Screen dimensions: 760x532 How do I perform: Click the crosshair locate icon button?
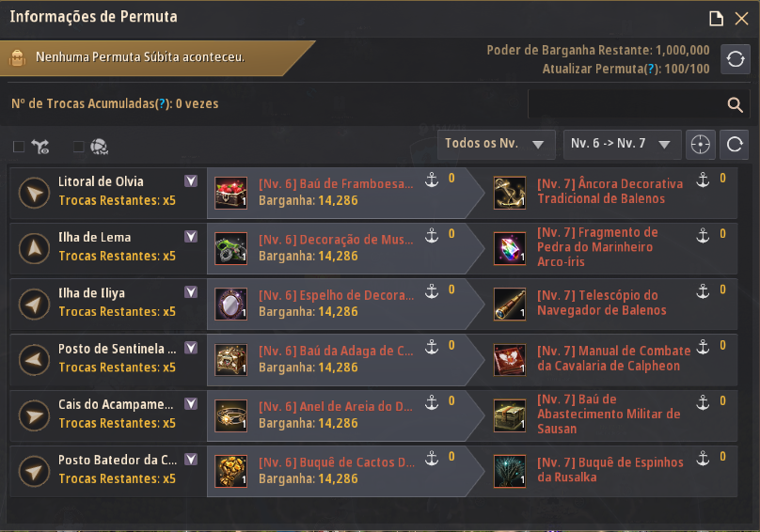pos(700,144)
